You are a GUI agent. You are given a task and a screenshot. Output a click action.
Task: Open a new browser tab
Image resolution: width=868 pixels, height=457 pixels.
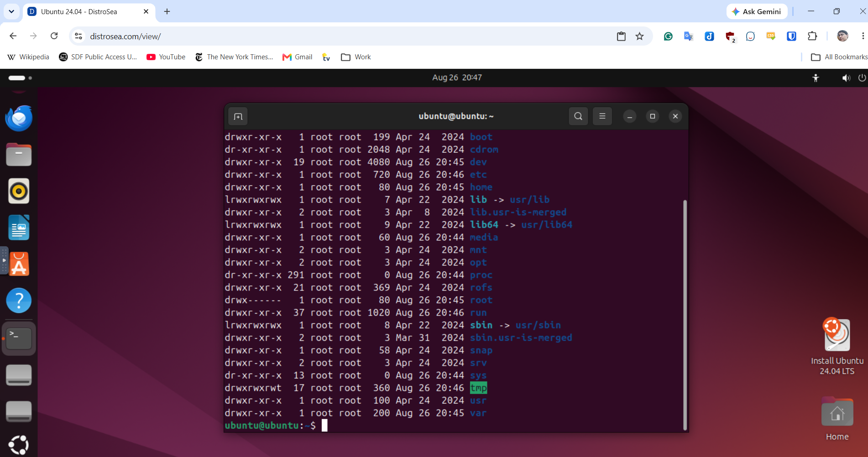click(x=167, y=11)
